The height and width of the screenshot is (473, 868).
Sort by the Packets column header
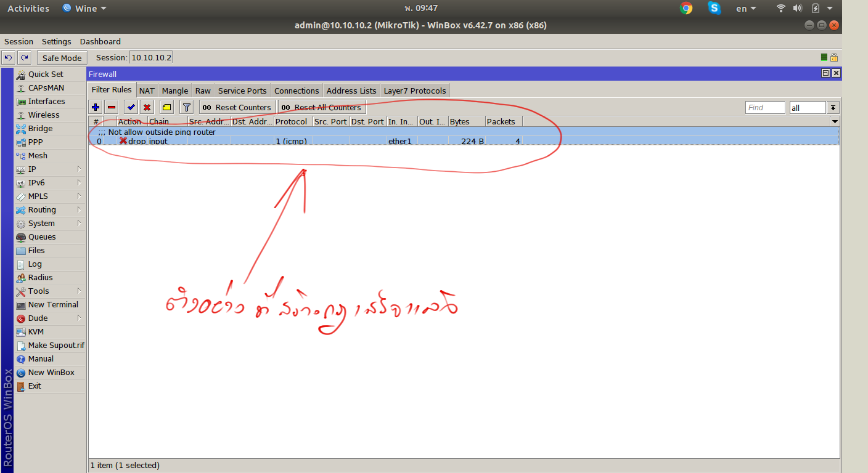[504, 122]
